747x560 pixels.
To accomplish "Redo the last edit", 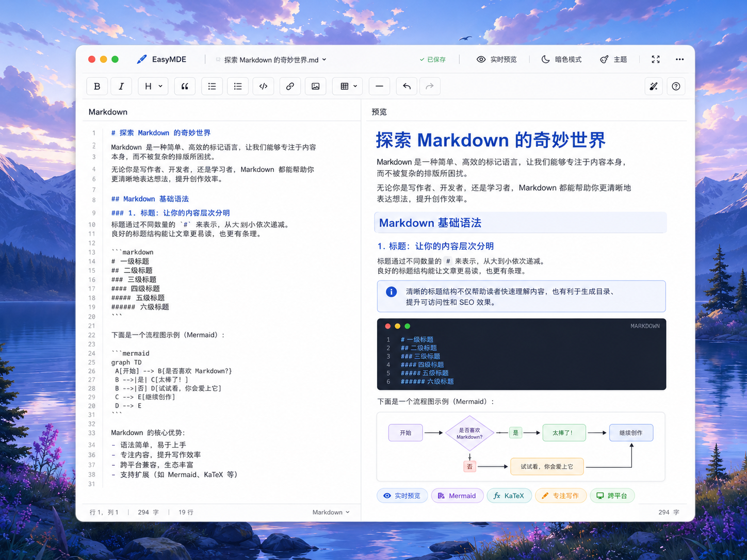I will pos(430,86).
